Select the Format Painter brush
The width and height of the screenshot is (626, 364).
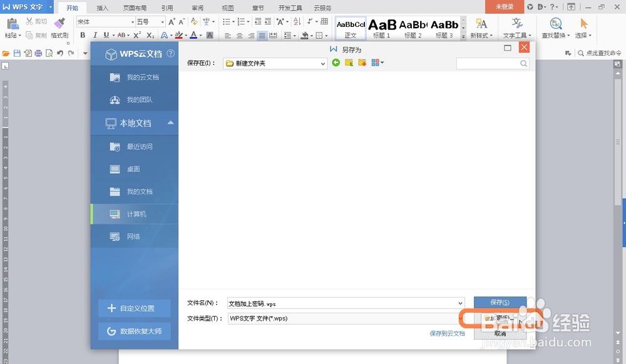(59, 24)
